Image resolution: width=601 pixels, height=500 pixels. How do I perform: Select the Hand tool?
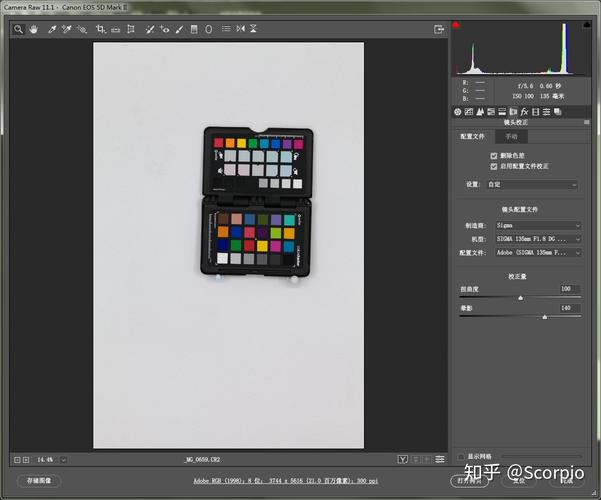(33, 30)
